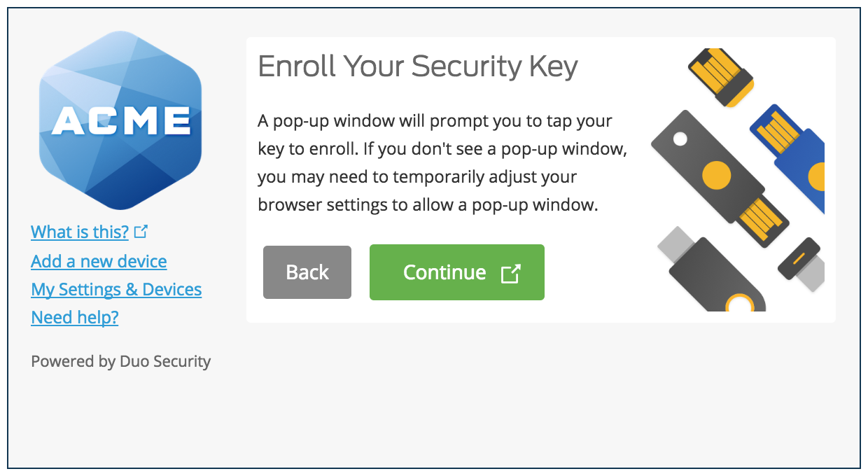Choose Add a new device link

[x=99, y=261]
